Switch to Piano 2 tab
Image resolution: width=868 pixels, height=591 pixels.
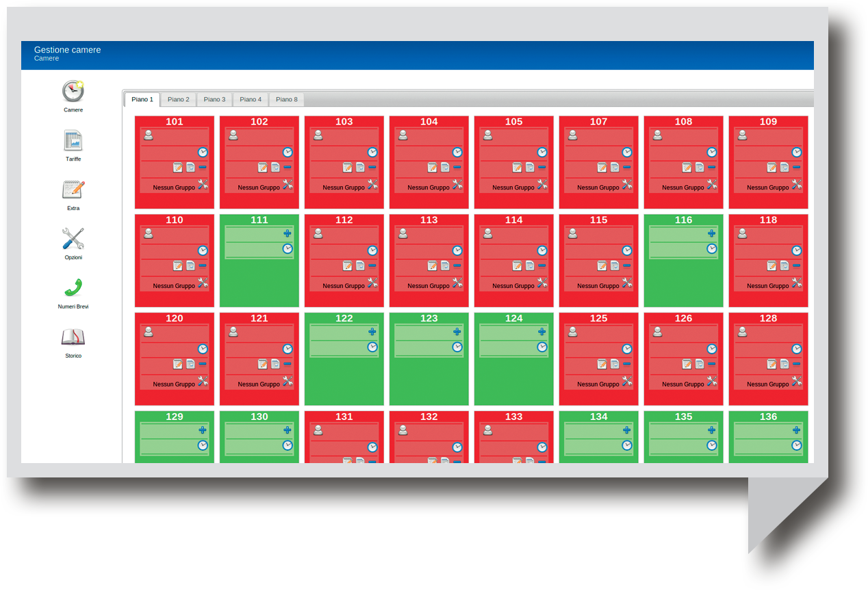click(x=178, y=100)
